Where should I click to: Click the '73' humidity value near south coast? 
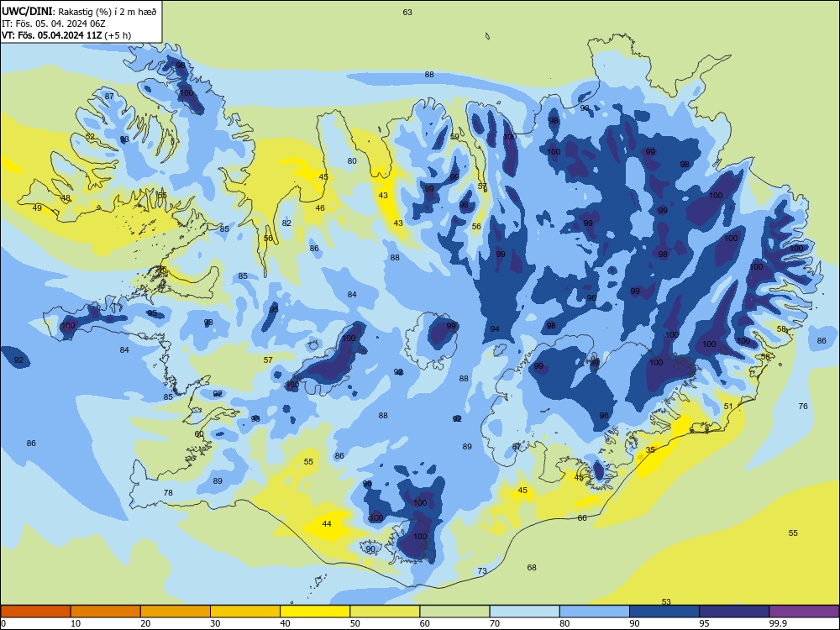[x=482, y=571]
